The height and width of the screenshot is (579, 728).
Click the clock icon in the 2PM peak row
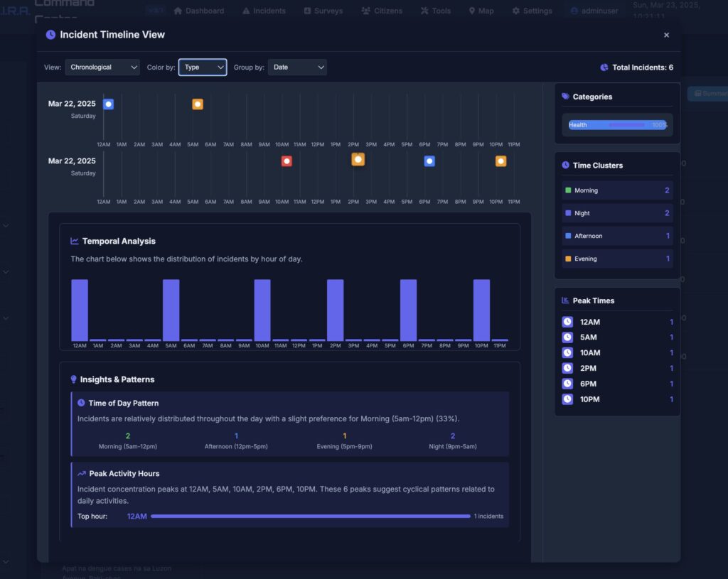point(567,369)
